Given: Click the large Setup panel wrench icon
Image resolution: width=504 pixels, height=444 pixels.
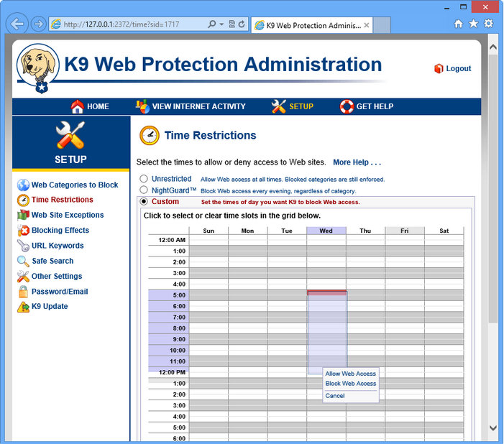Looking at the screenshot, I should click(70, 135).
